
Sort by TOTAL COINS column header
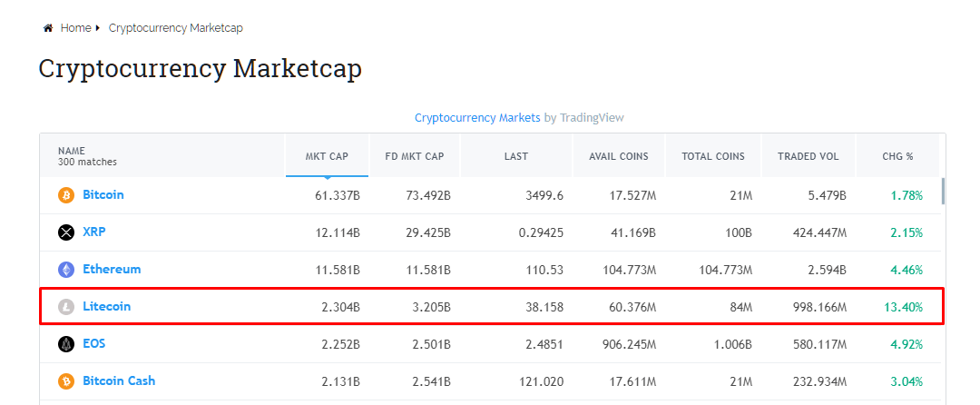click(x=713, y=156)
